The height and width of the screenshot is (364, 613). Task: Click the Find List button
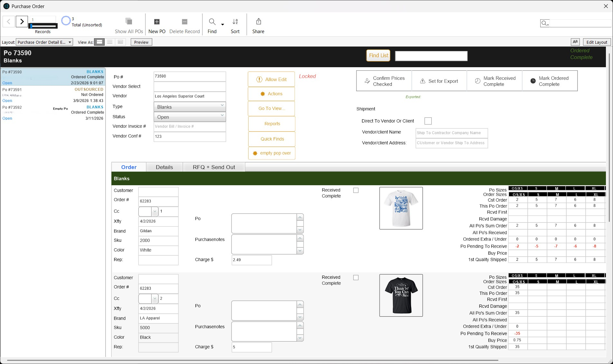click(378, 56)
